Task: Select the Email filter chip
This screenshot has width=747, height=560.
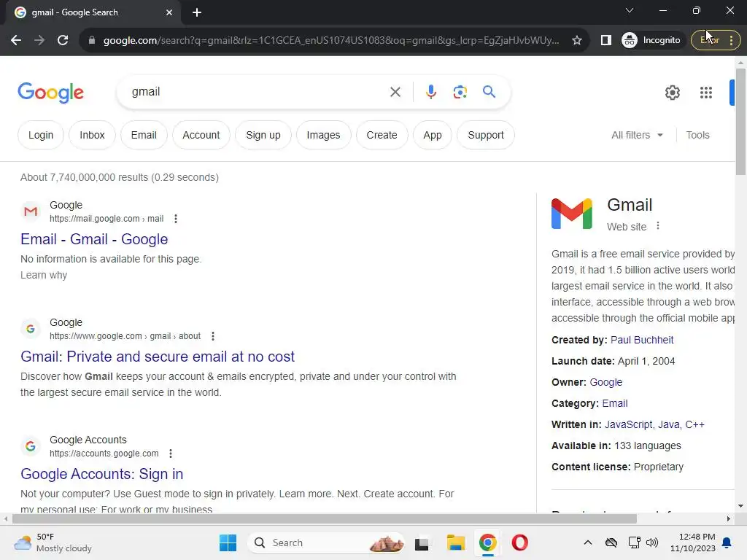Action: [x=144, y=135]
